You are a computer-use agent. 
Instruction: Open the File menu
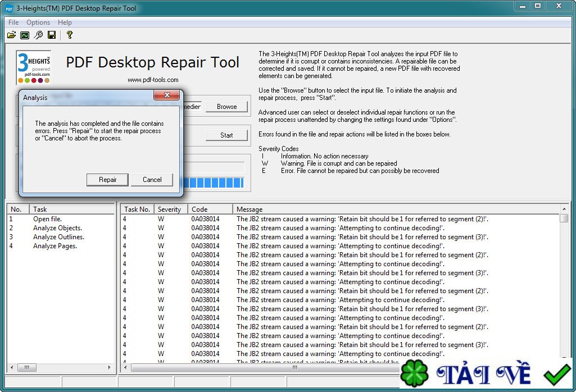13,22
